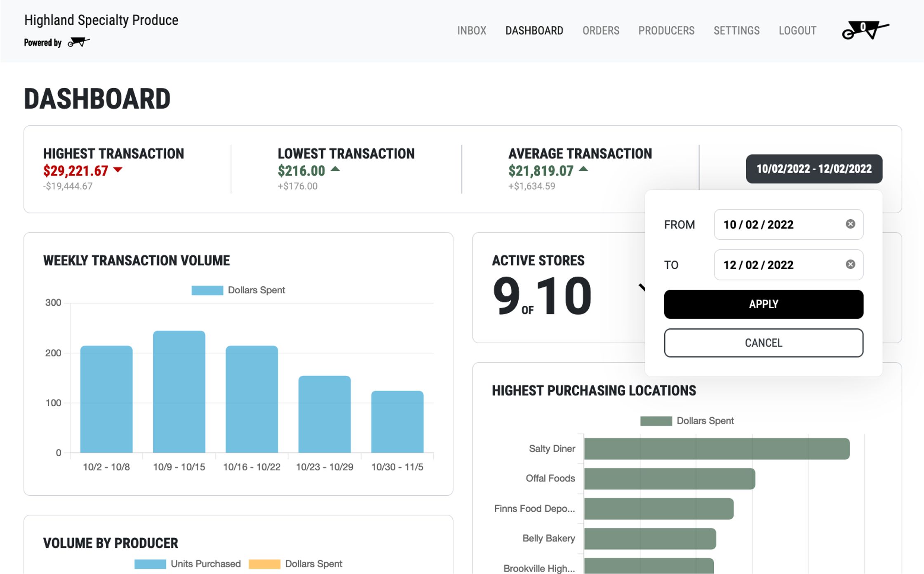Click the $21,819.07 average transaction value

pos(541,171)
